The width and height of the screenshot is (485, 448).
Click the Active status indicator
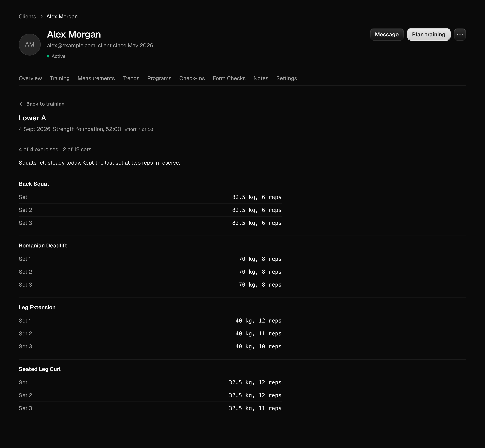[x=56, y=56]
